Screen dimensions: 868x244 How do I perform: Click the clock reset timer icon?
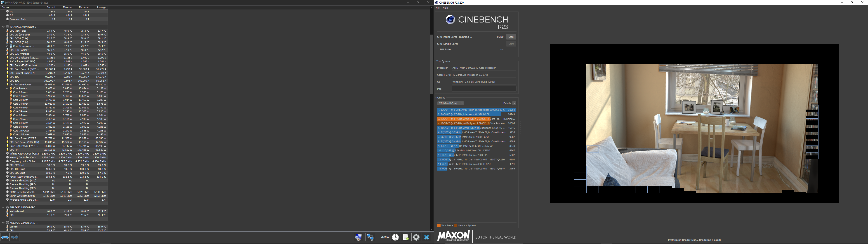(395, 237)
